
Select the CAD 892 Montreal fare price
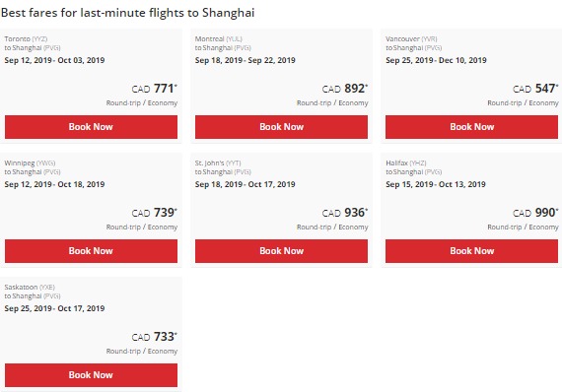pos(345,89)
